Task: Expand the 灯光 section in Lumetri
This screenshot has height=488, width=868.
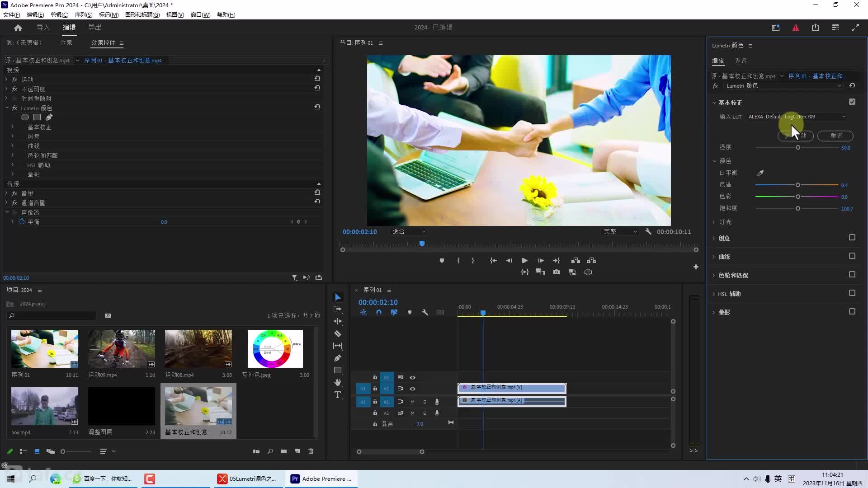Action: click(714, 222)
